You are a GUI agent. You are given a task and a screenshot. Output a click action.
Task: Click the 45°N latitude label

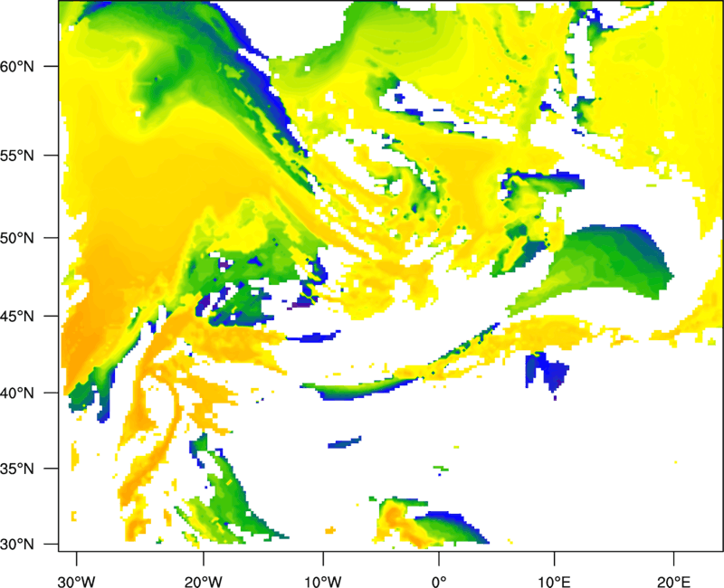click(17, 317)
